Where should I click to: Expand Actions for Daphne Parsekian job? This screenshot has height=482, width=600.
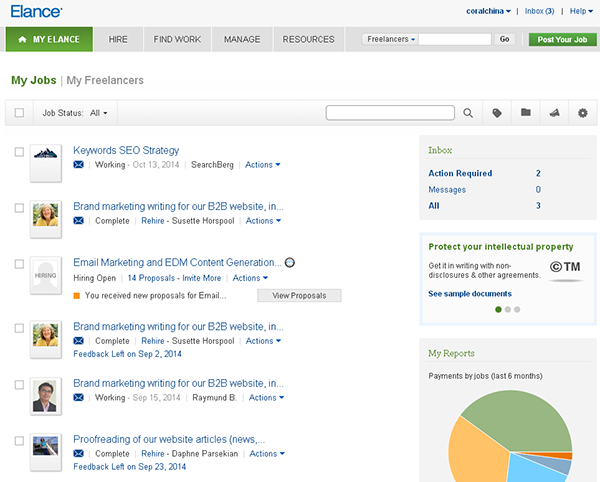tap(267, 453)
